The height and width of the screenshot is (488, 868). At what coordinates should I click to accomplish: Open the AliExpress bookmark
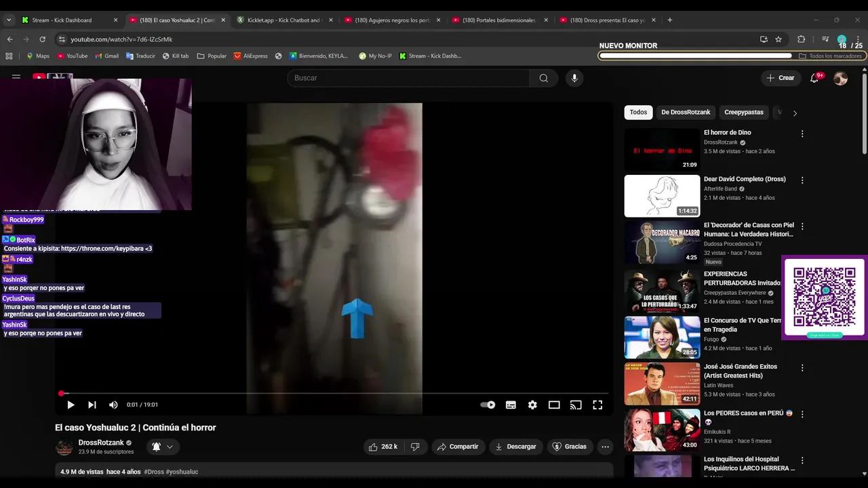251,56
